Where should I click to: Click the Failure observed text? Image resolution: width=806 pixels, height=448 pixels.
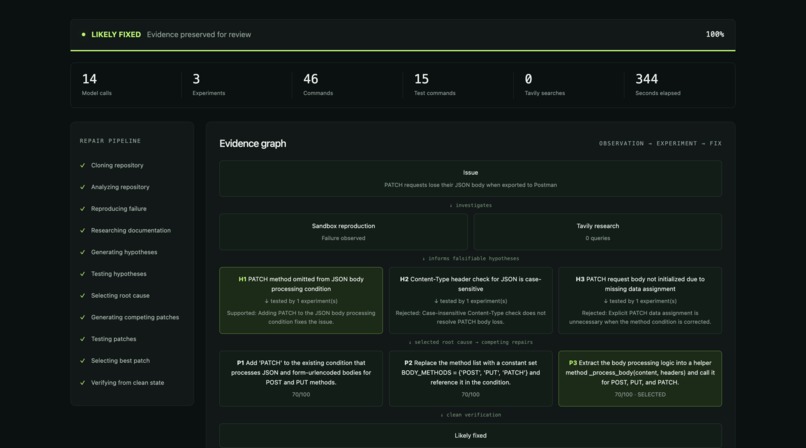pos(343,238)
